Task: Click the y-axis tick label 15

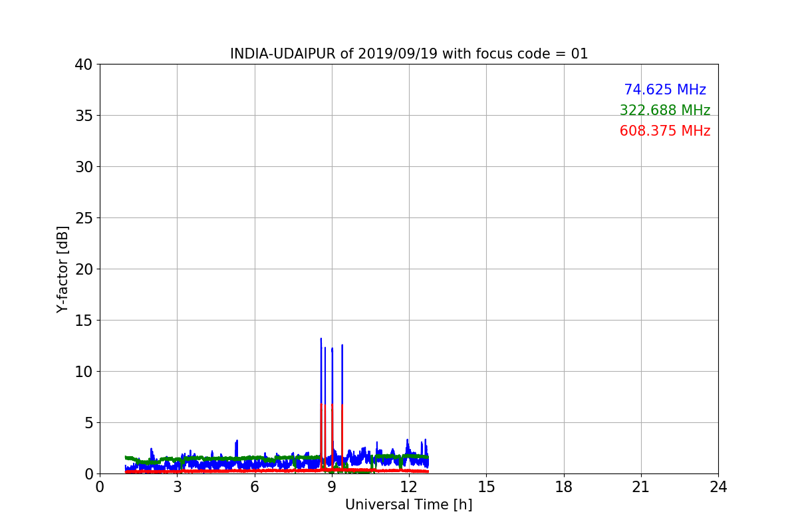Action: pyautogui.click(x=84, y=321)
